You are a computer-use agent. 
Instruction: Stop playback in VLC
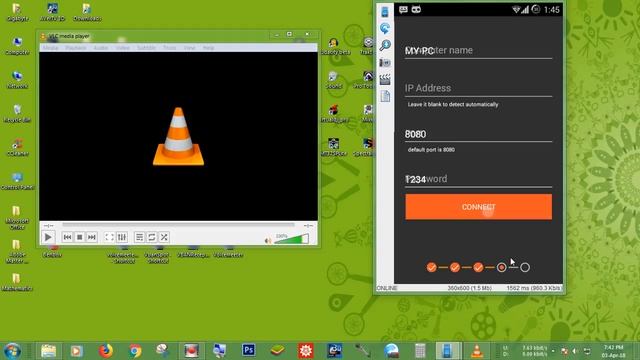[x=80, y=237]
